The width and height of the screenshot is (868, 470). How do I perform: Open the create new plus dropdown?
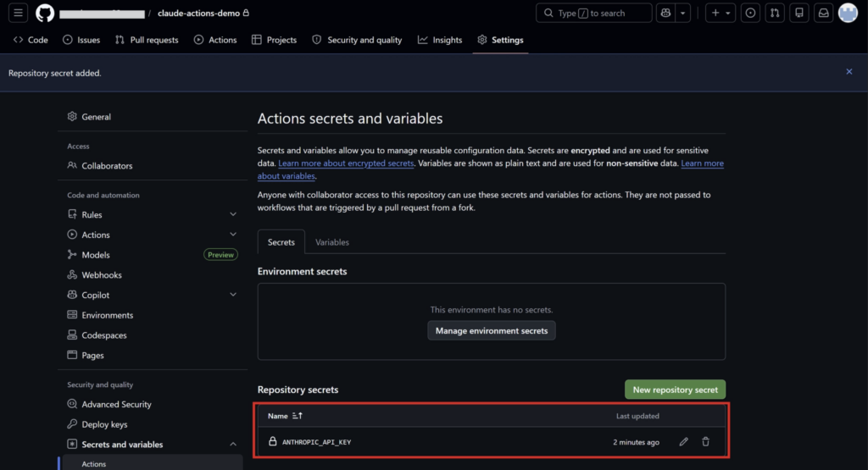tap(721, 13)
